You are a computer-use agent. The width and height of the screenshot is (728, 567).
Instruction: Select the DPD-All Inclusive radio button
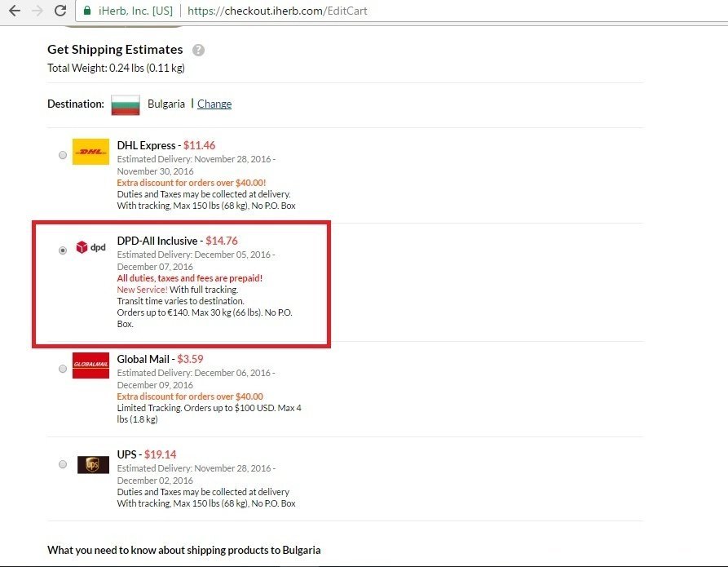point(63,250)
